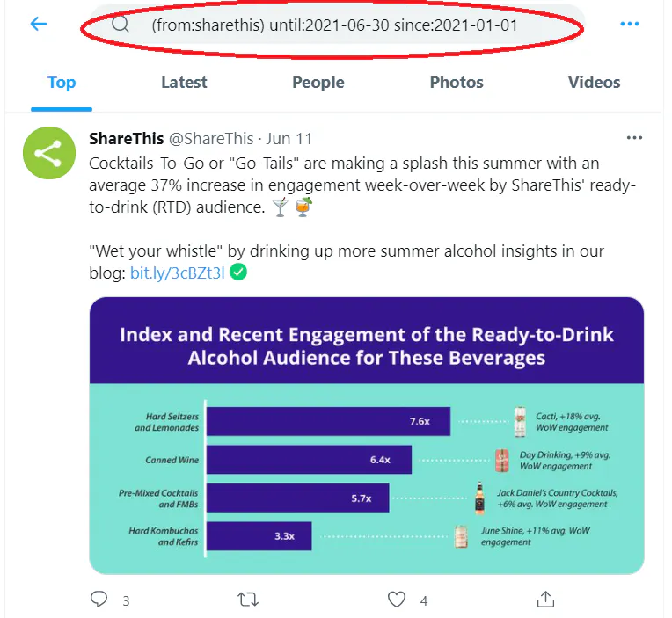Switch to the Latest tab

(x=184, y=83)
